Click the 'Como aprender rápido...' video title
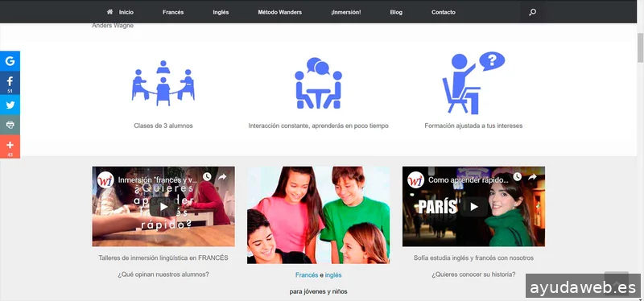The width and height of the screenshot is (644, 301). coord(469,179)
